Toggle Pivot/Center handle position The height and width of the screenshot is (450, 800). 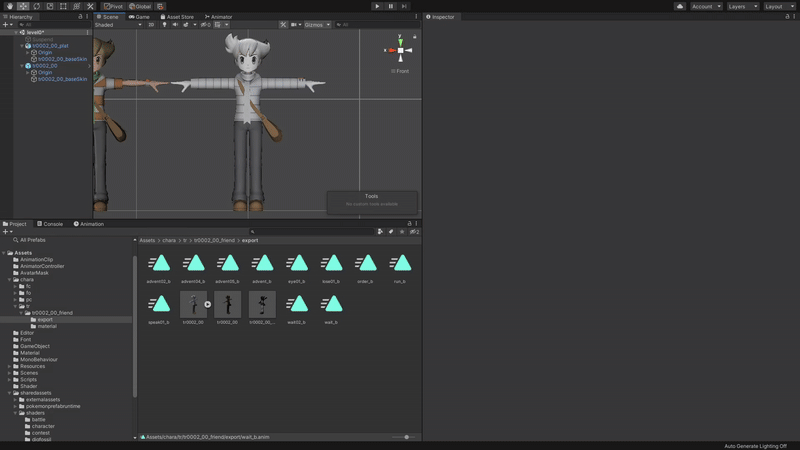(x=114, y=6)
